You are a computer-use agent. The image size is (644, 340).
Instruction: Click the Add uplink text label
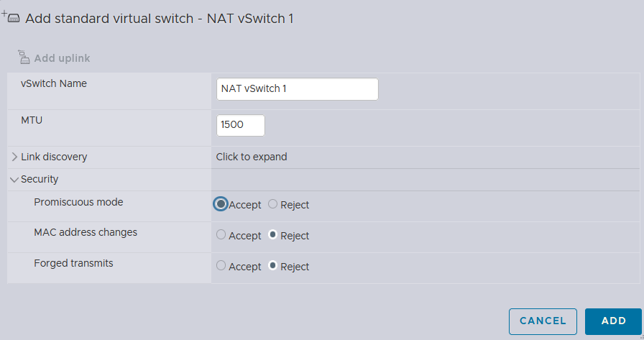tap(62, 58)
